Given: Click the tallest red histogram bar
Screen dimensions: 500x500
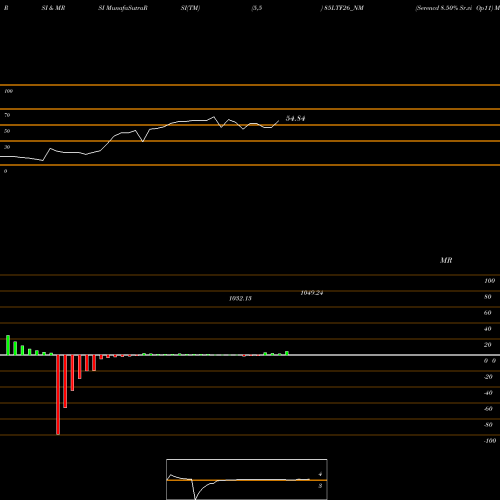Looking at the screenshot, I should [x=58, y=395].
